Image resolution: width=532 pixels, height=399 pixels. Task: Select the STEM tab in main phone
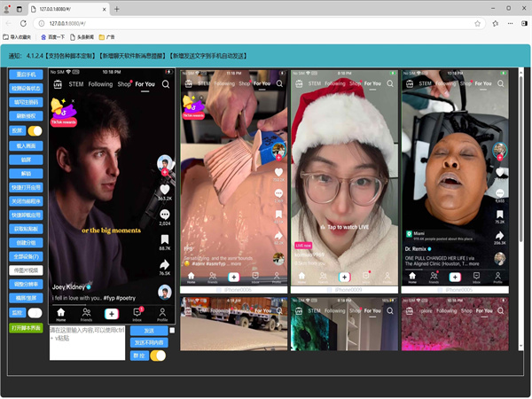78,84
